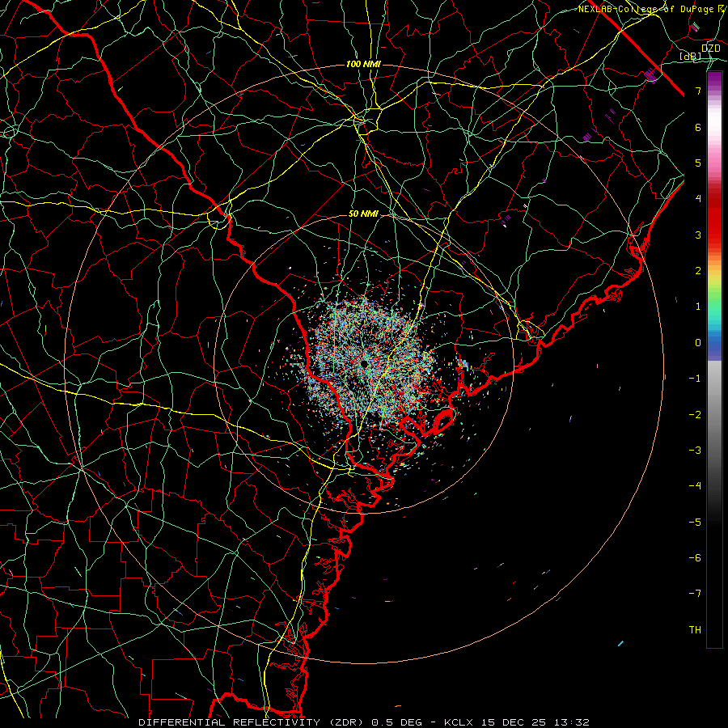
Task: Click the positive "1" value on the dB scale
Action: tap(698, 307)
